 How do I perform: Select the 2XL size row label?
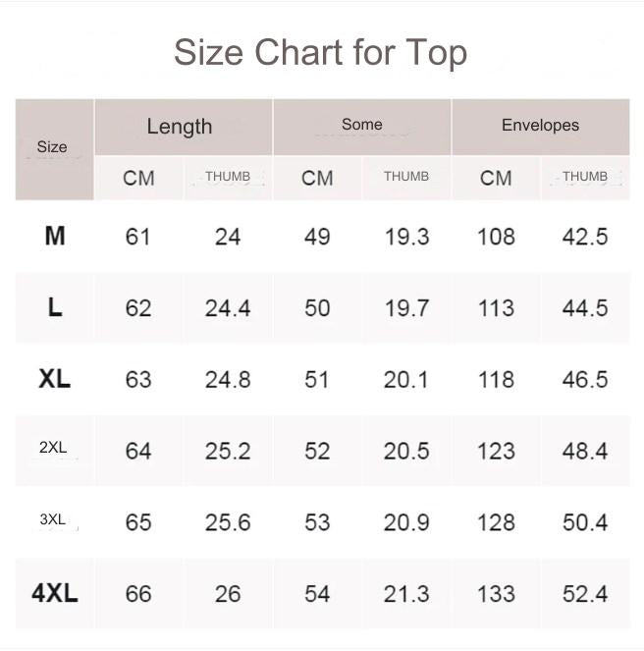[53, 448]
